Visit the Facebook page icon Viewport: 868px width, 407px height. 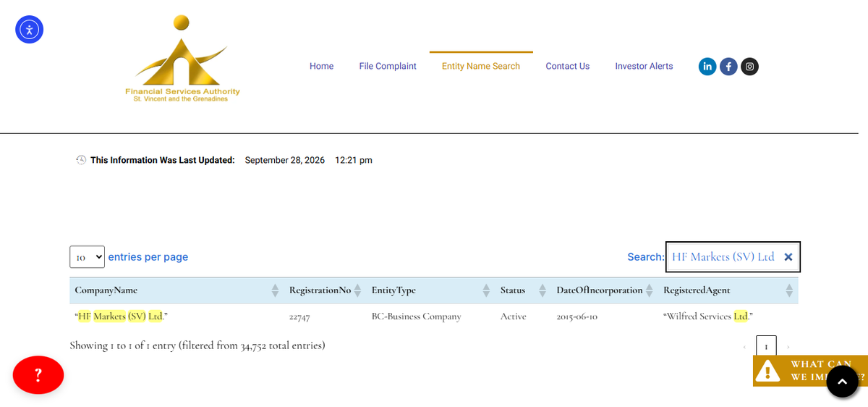point(729,67)
